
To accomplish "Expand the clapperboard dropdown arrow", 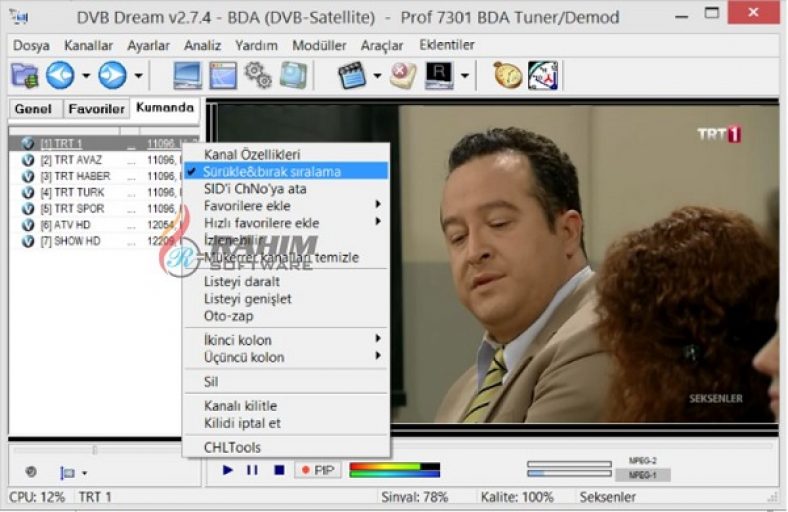I will pos(377,76).
